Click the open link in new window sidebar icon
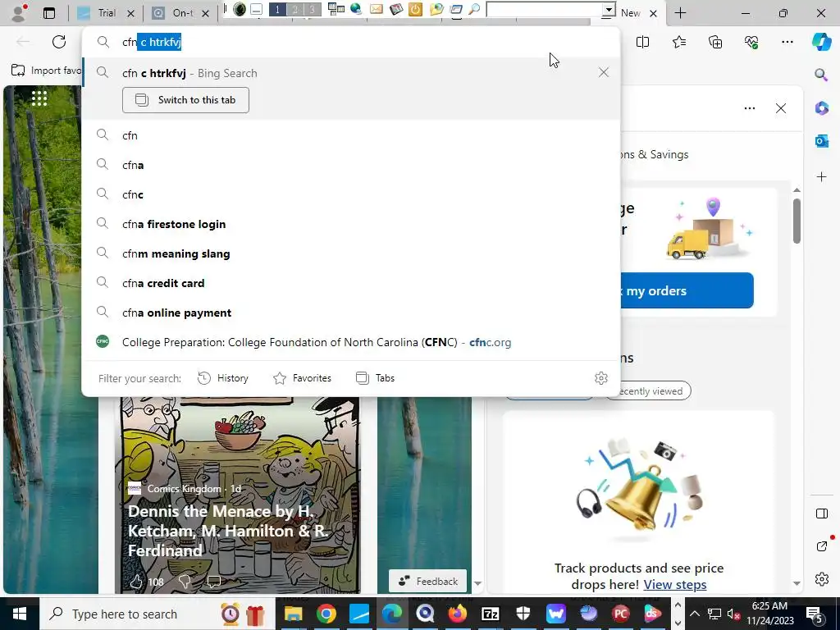Viewport: 840px width, 630px height. [x=821, y=546]
